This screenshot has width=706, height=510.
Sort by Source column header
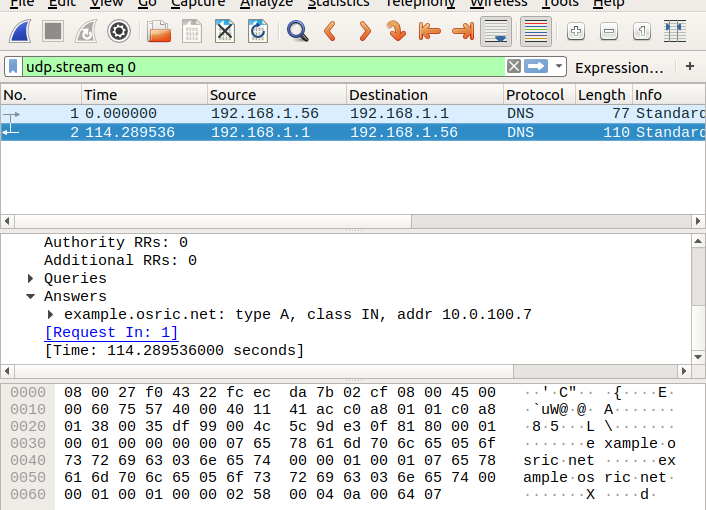click(x=277, y=95)
